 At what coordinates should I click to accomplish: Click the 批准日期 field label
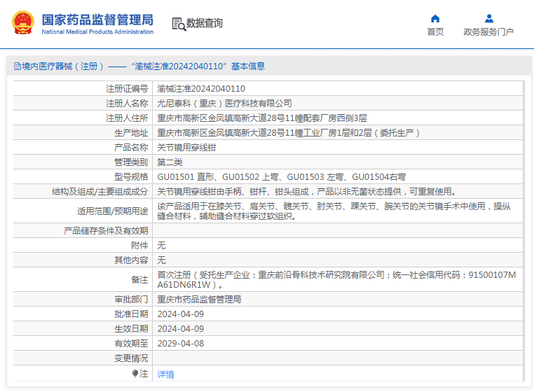pos(131,314)
